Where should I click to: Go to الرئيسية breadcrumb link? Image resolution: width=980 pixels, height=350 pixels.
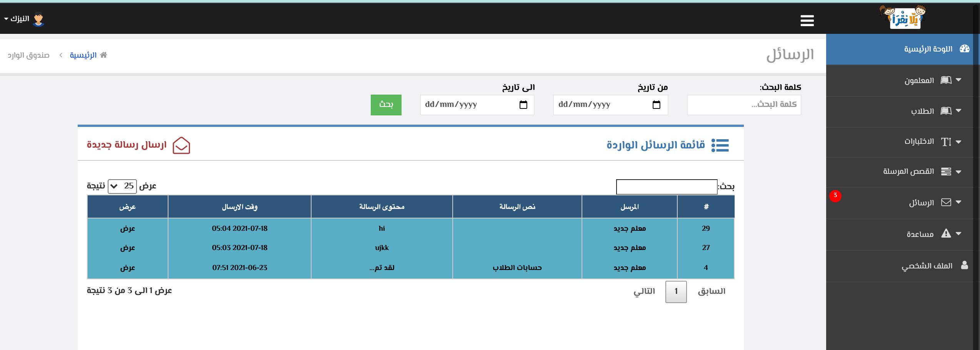coord(83,55)
